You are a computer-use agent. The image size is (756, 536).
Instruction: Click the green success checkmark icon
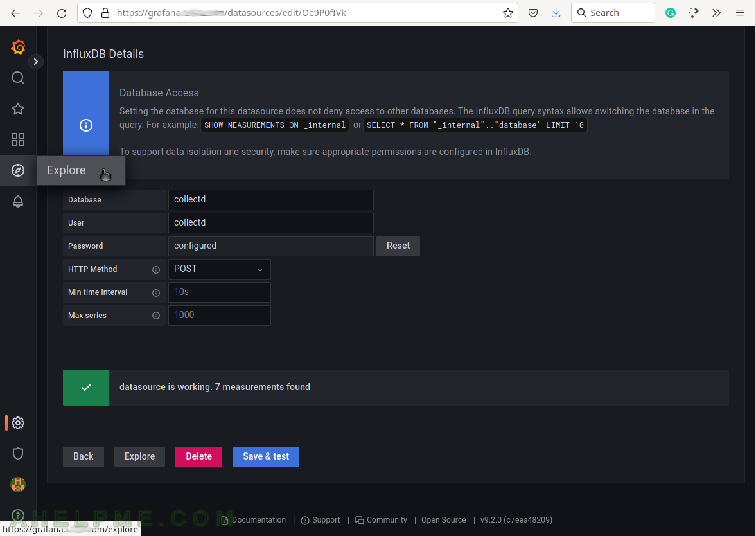click(86, 388)
